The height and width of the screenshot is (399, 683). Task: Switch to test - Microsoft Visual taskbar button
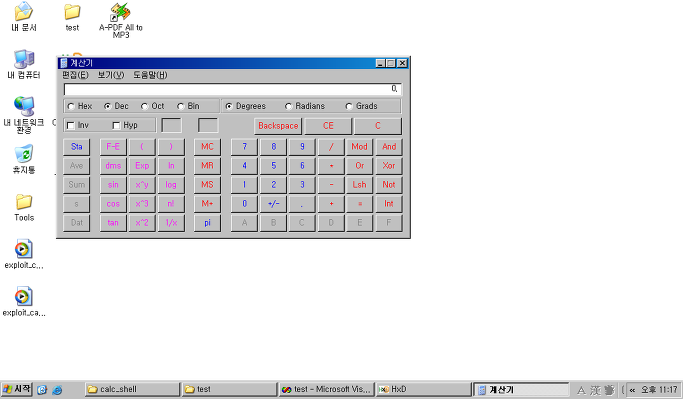click(327, 389)
